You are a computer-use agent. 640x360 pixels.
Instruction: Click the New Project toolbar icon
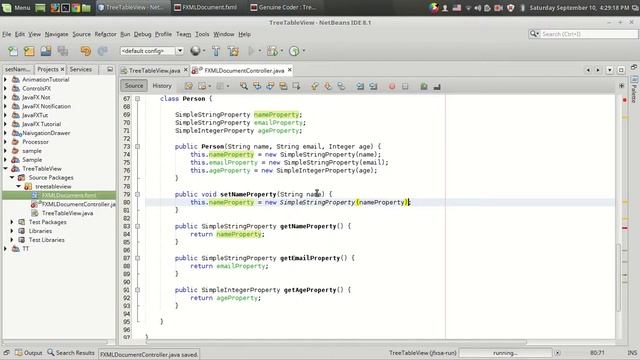click(x=29, y=51)
